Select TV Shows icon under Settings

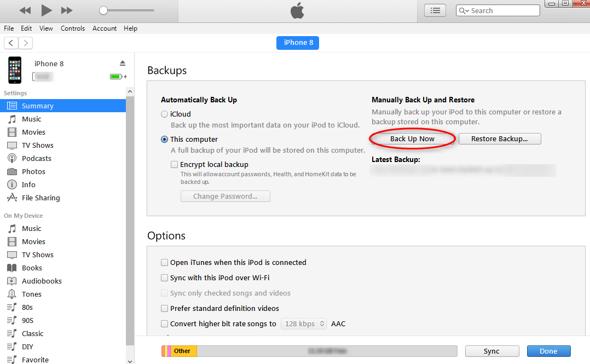point(12,145)
